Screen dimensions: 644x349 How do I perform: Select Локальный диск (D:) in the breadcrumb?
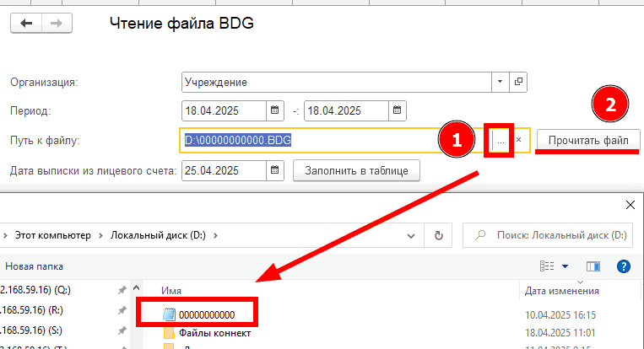(158, 235)
